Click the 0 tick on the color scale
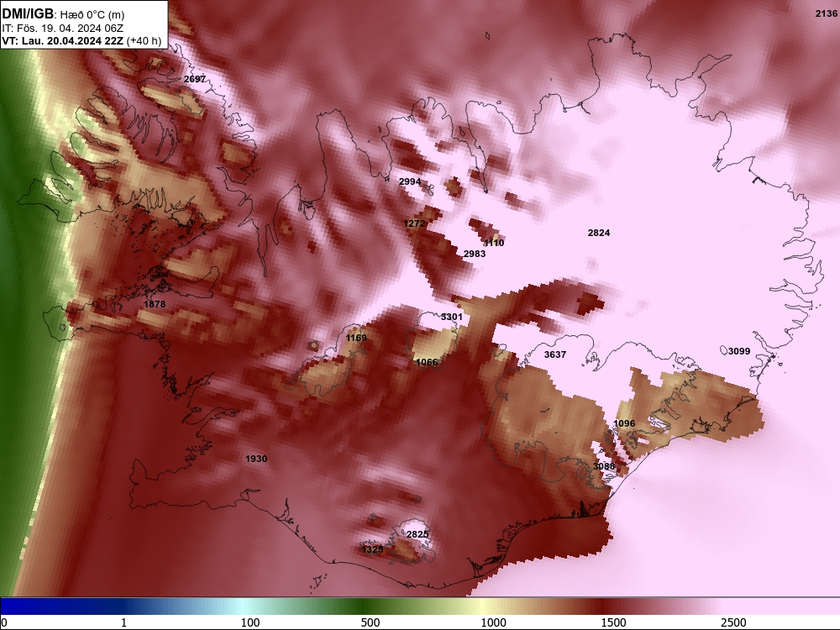The image size is (840, 630). coord(4,622)
